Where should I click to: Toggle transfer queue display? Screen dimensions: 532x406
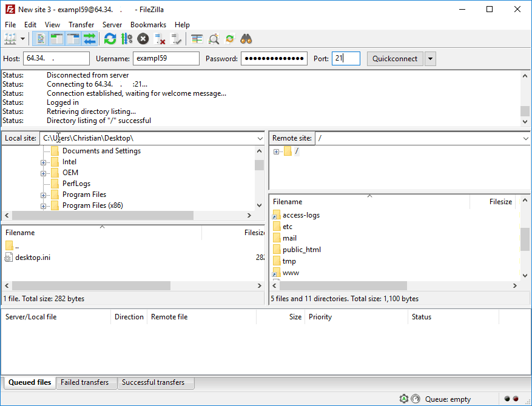pyautogui.click(x=90, y=39)
